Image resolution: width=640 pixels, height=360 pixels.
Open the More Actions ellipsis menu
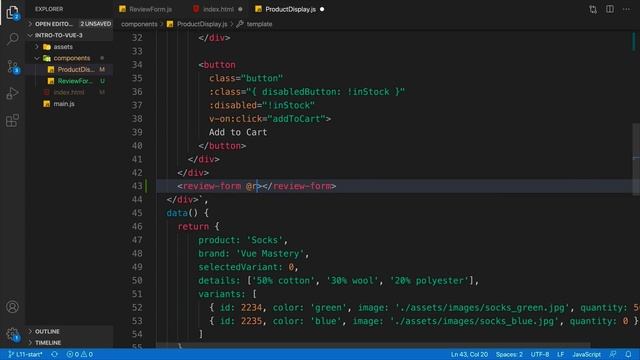coord(626,9)
